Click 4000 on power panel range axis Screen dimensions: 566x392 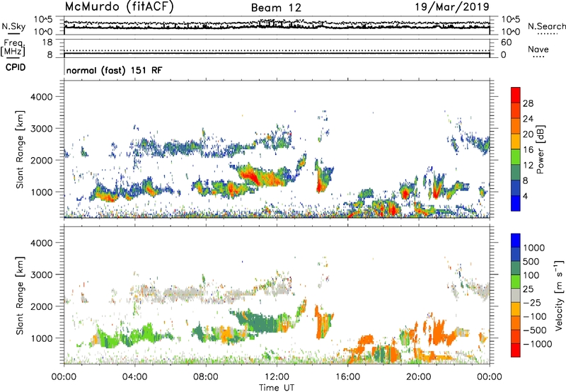[42, 97]
